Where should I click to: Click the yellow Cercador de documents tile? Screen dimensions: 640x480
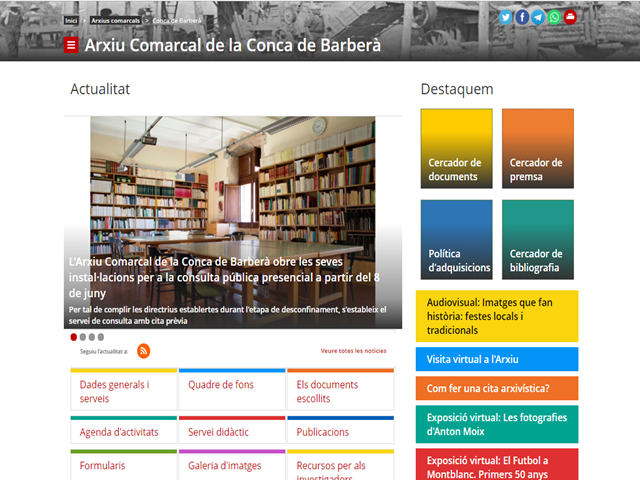[x=456, y=148]
